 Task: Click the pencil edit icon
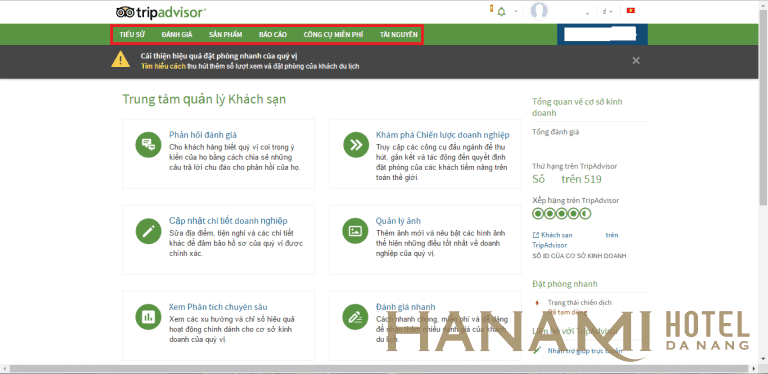(148, 231)
